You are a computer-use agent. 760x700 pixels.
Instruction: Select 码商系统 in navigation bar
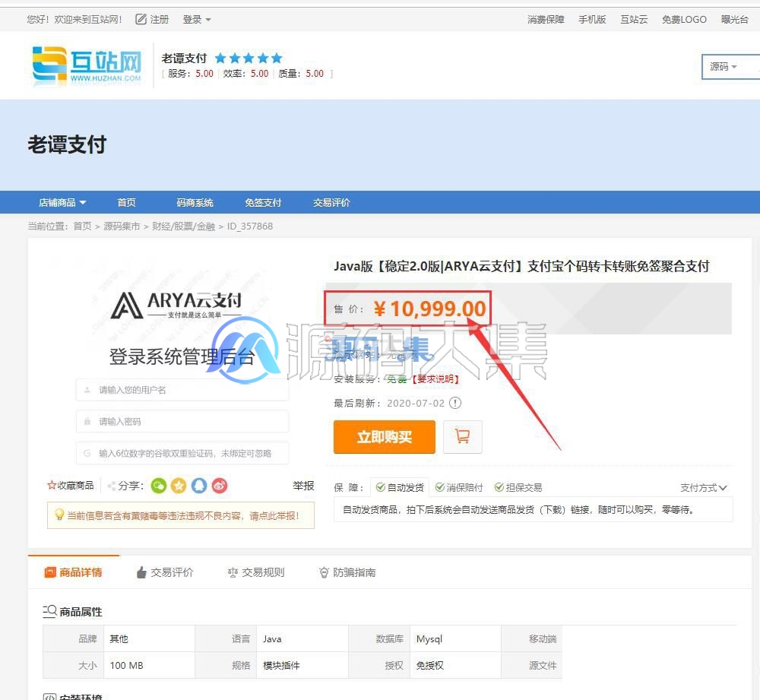195,203
